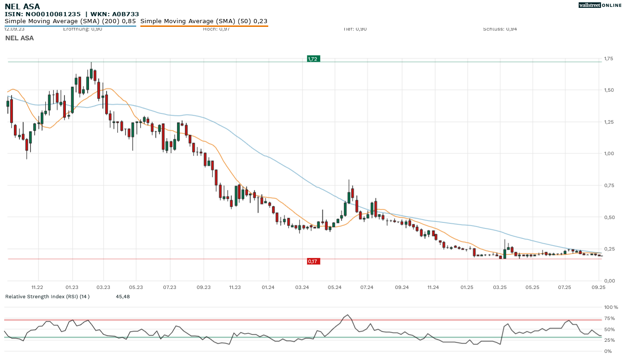This screenshot has width=625, height=364.
Task: Select the SMA (200) legend entry
Action: click(x=70, y=21)
